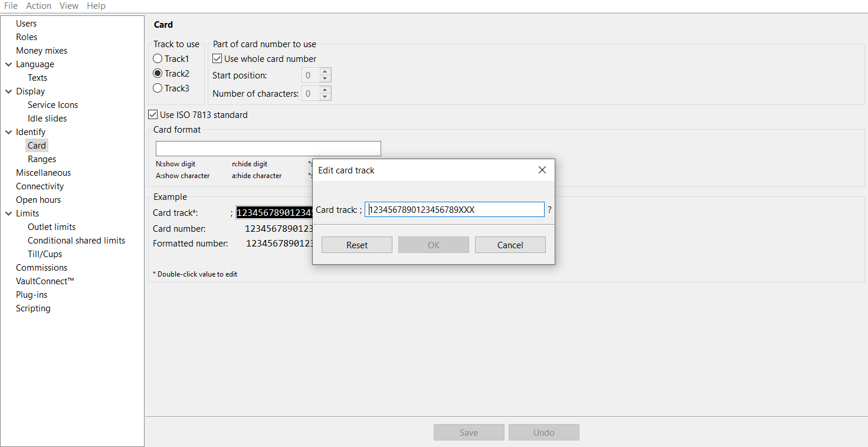Click the Card track text input
Screen dimensions: 868x447
click(x=454, y=209)
